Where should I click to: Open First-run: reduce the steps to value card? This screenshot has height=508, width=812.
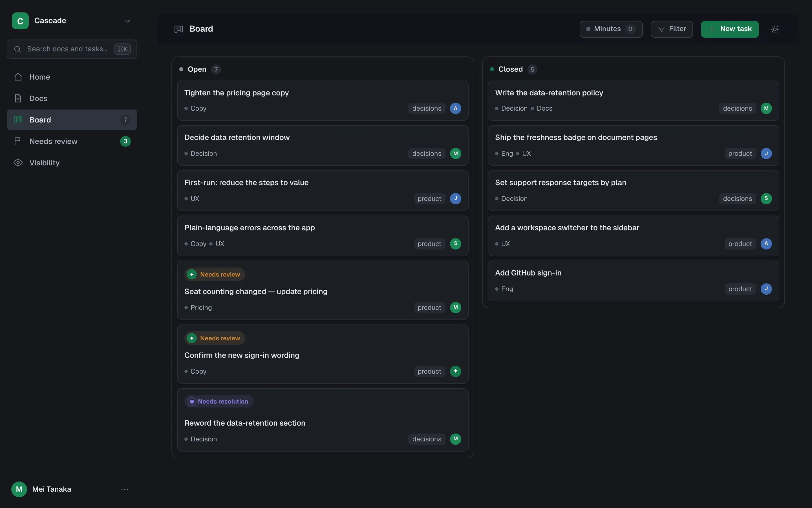pyautogui.click(x=323, y=190)
